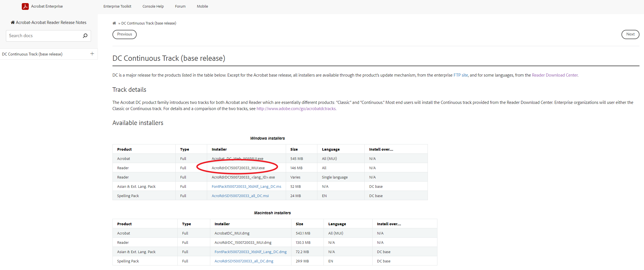Click the home icon beside Release Notes

13,23
